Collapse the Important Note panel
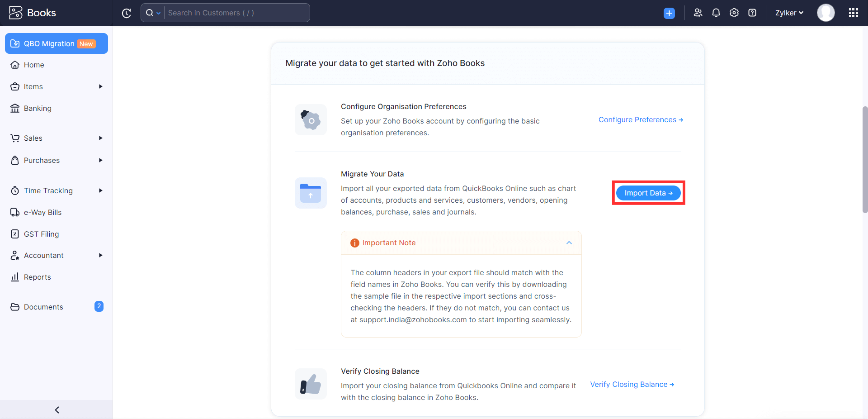Image resolution: width=868 pixels, height=419 pixels. [x=569, y=243]
